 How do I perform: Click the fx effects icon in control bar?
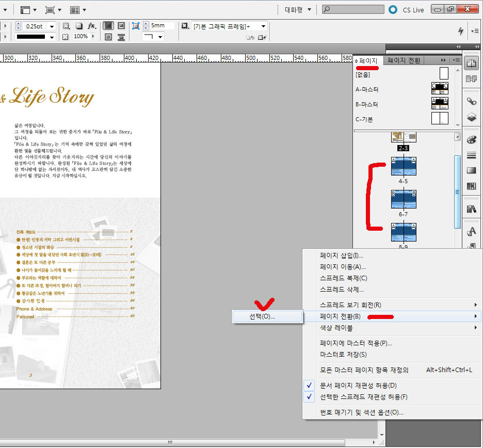click(x=91, y=26)
